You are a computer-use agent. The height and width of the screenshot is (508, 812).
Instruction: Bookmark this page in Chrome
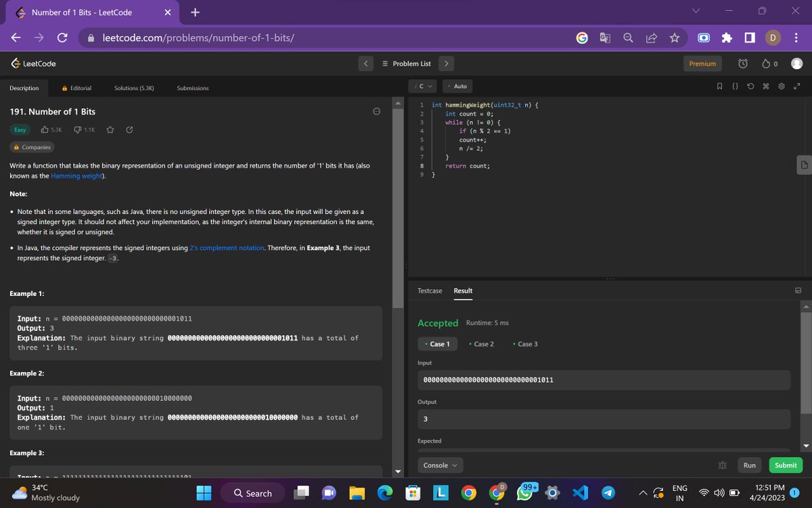pyautogui.click(x=674, y=39)
